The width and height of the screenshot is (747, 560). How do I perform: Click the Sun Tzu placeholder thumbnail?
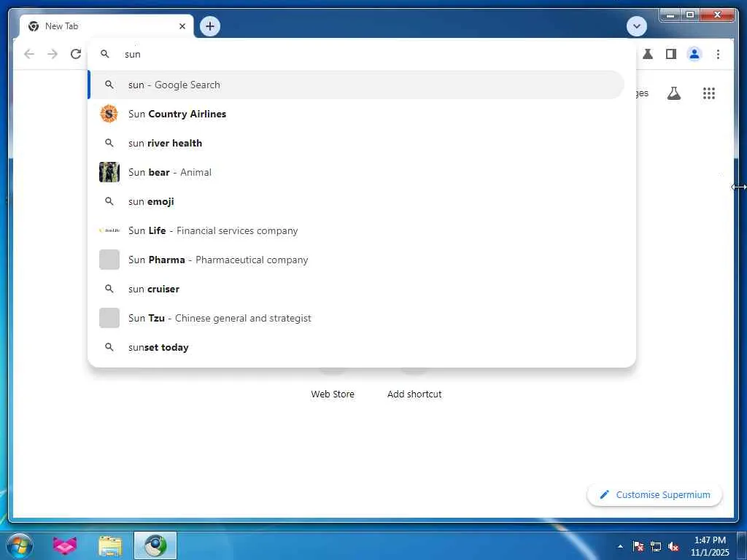[109, 318]
